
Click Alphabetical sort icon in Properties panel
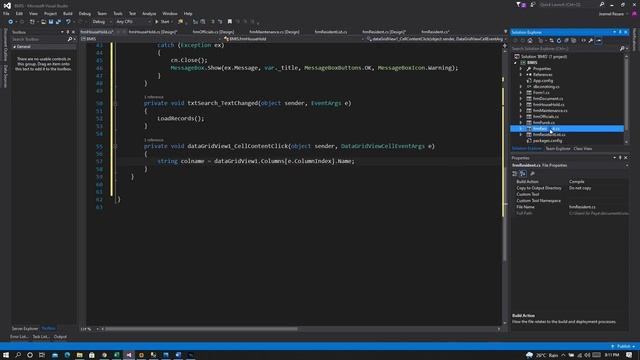pos(523,173)
